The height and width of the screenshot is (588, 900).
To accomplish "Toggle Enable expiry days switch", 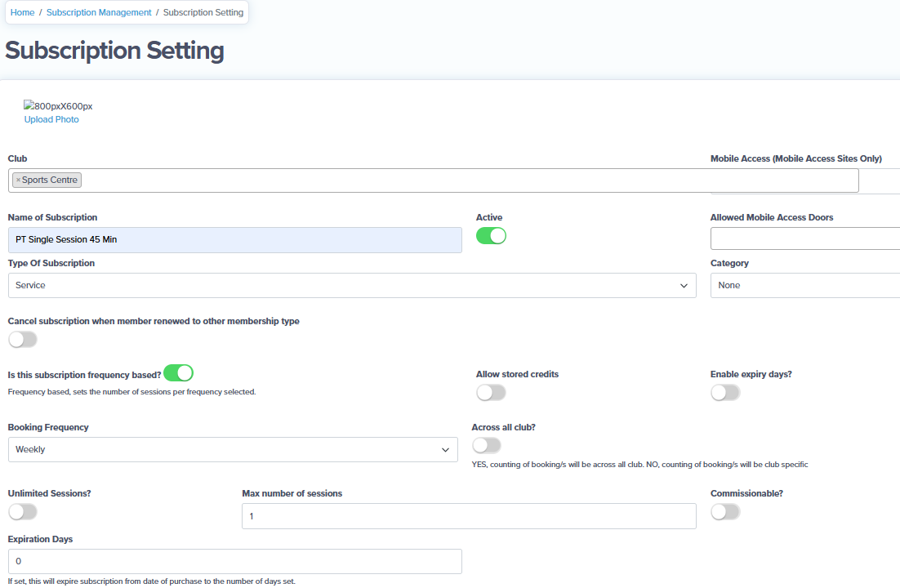I will coord(725,393).
